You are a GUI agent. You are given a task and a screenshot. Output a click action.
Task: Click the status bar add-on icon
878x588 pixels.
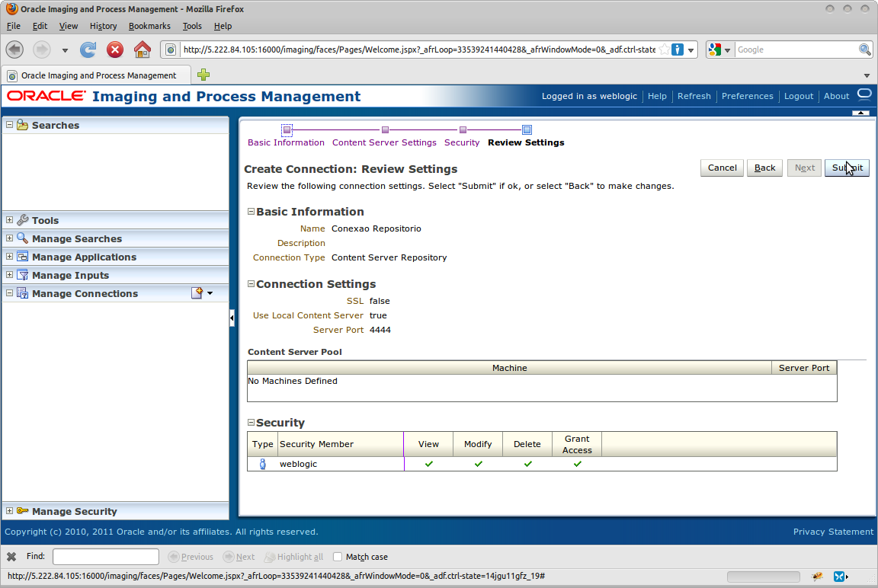point(817,577)
